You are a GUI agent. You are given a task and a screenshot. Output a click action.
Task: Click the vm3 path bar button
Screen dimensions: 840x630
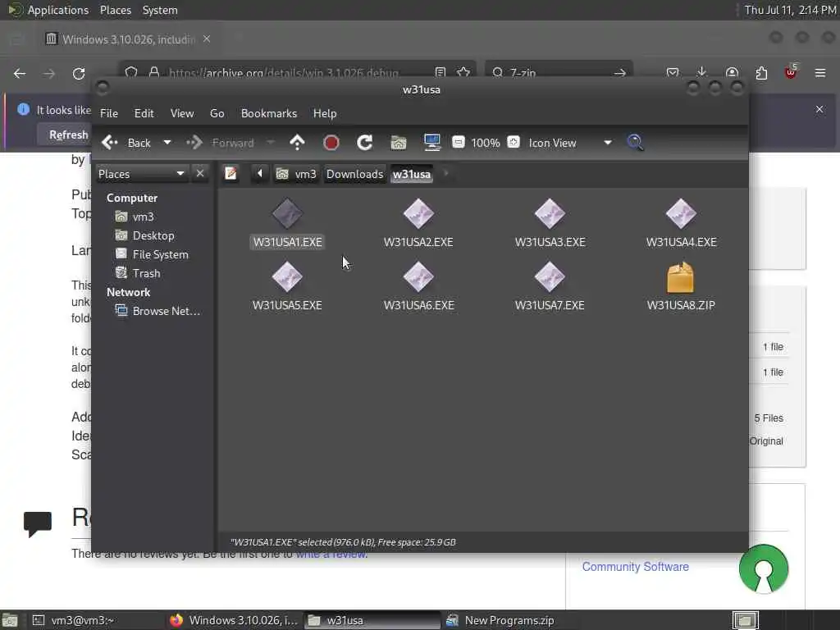pyautogui.click(x=295, y=174)
